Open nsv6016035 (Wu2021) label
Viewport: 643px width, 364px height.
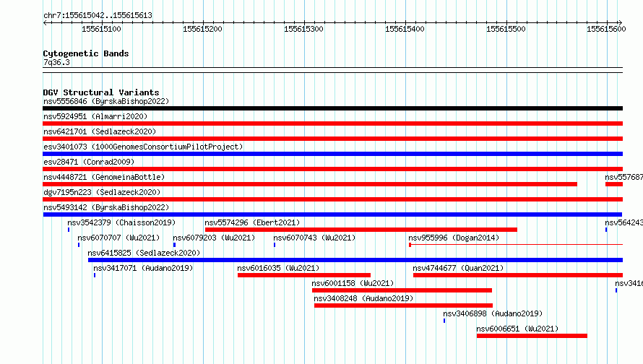(x=278, y=268)
